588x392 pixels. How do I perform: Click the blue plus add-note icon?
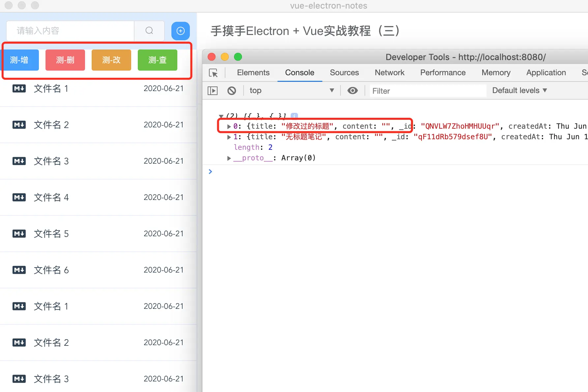pos(181,31)
